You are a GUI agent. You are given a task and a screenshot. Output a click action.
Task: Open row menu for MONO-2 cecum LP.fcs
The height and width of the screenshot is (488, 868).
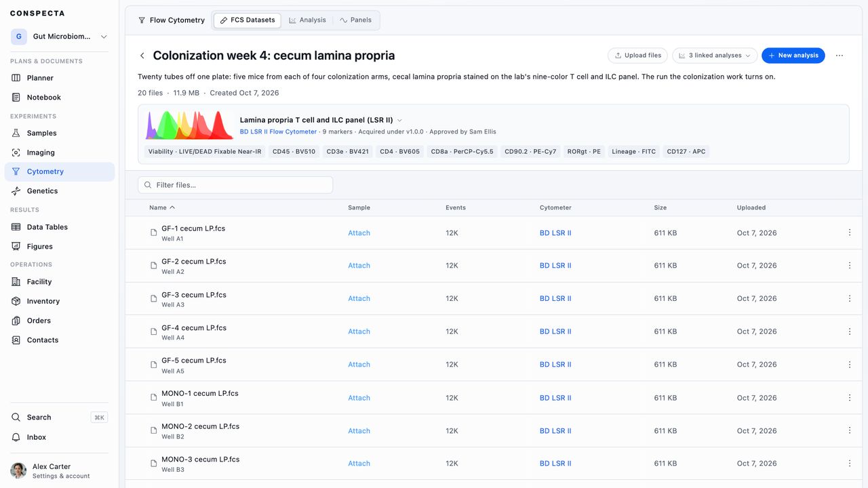pyautogui.click(x=850, y=430)
